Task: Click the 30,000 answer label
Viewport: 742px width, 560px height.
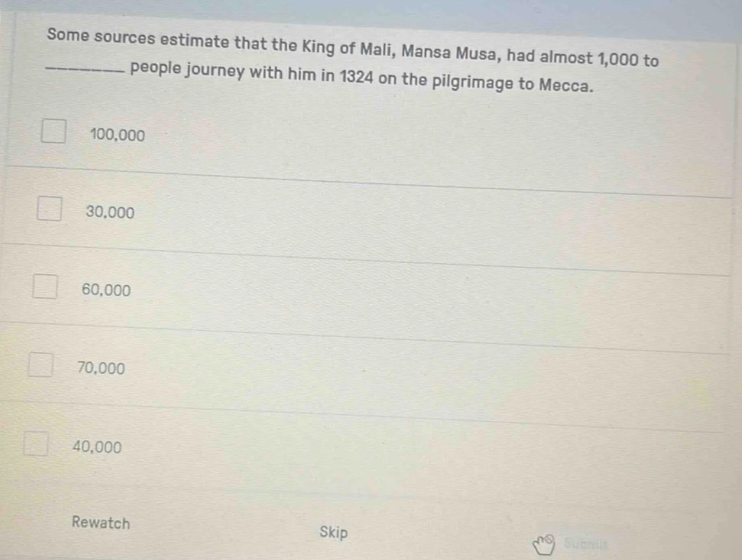Action: pos(108,213)
